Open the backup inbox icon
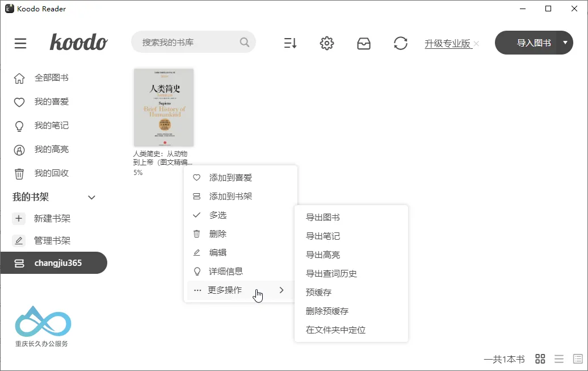 (363, 44)
